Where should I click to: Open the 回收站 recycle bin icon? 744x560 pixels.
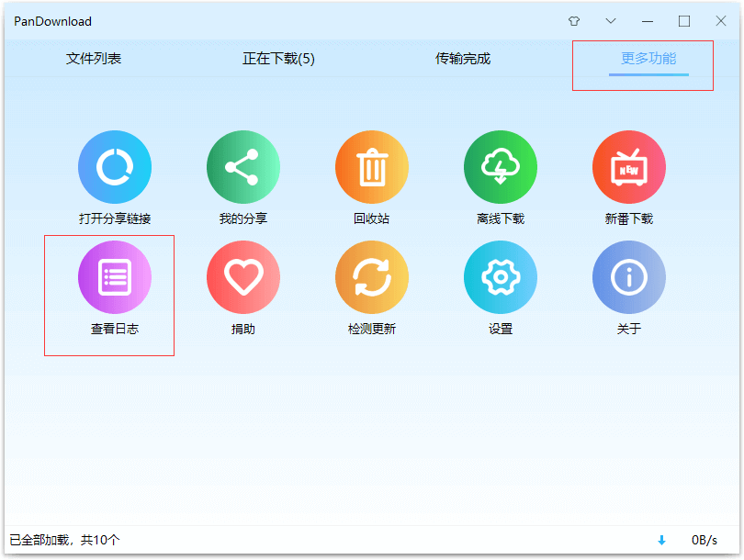pyautogui.click(x=372, y=167)
